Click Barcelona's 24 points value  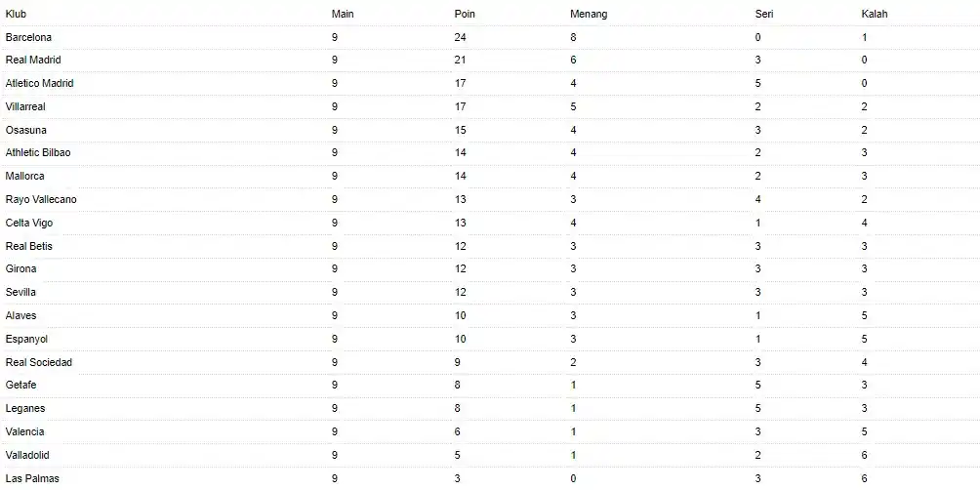tap(461, 37)
